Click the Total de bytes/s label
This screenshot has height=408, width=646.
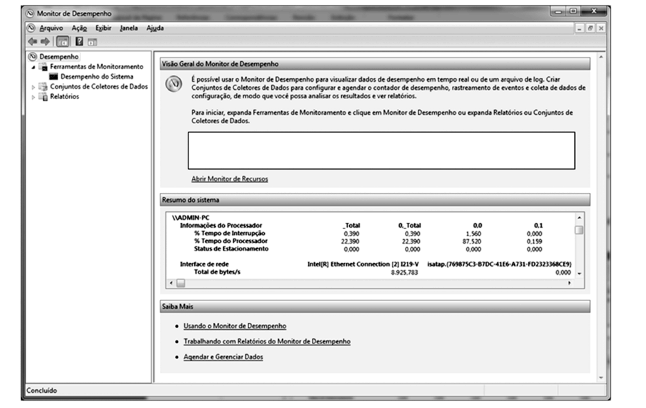pyautogui.click(x=217, y=272)
